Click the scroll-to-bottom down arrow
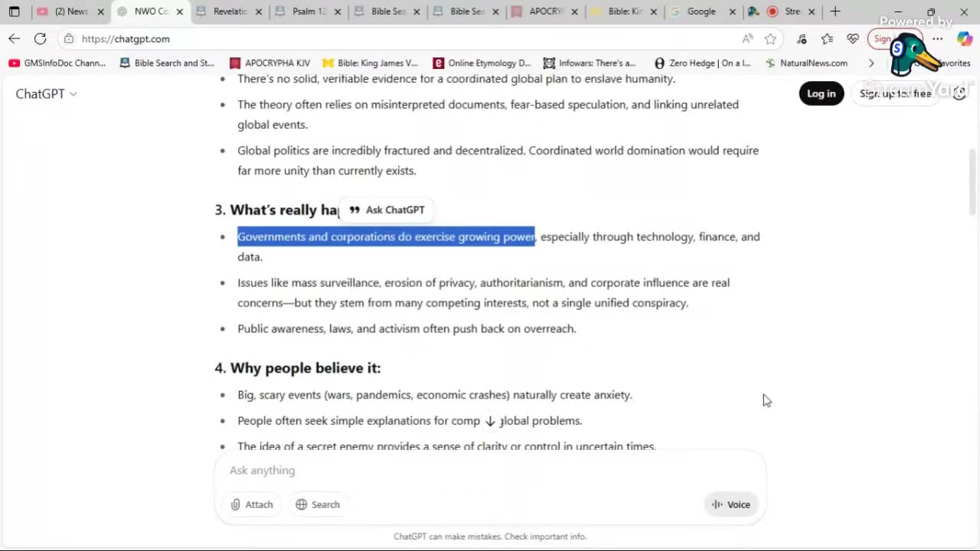The height and width of the screenshot is (551, 980). [x=490, y=421]
